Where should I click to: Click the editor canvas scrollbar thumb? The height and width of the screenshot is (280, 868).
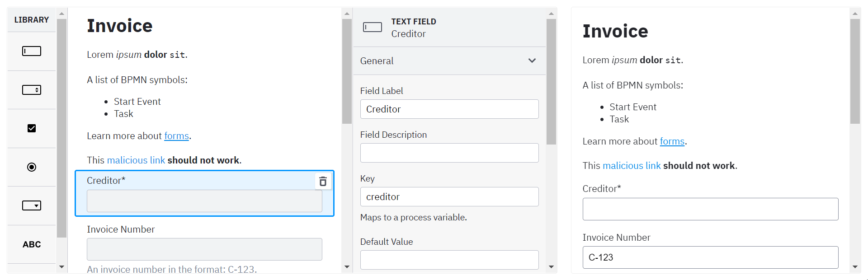point(347,71)
